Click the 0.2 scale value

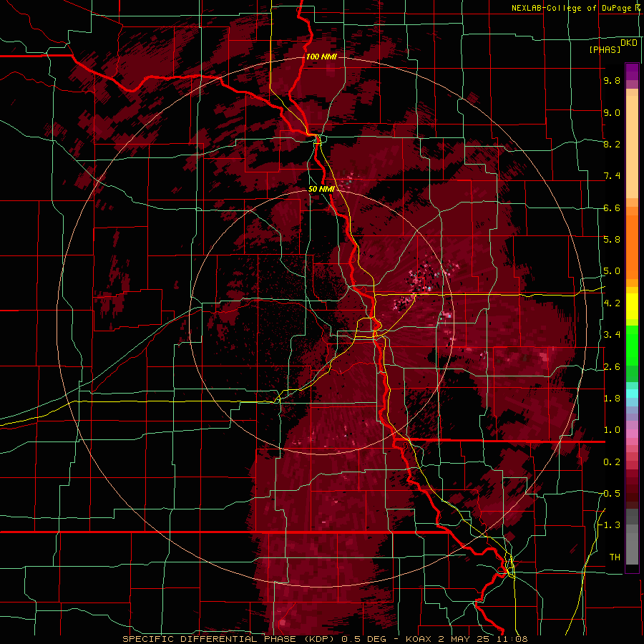[612, 462]
